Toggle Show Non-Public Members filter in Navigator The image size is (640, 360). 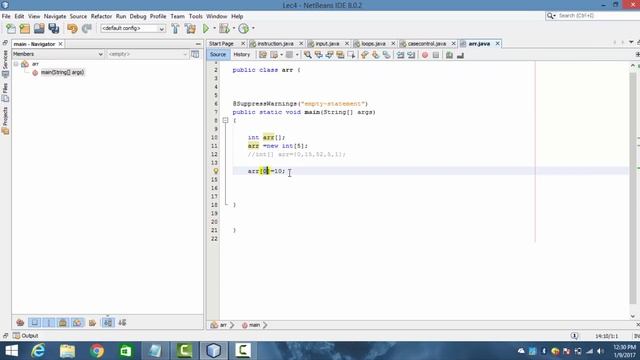click(63, 322)
